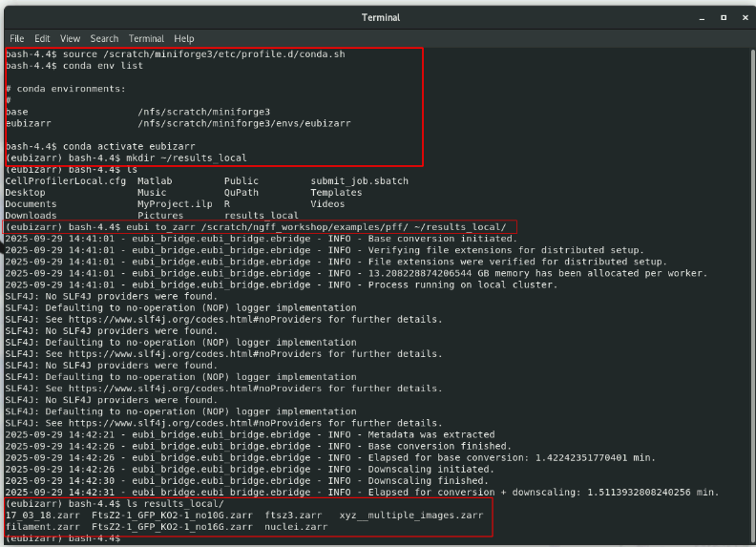Click 'filament.zarr' in the results listing
This screenshot has height=547, width=756.
(42, 527)
